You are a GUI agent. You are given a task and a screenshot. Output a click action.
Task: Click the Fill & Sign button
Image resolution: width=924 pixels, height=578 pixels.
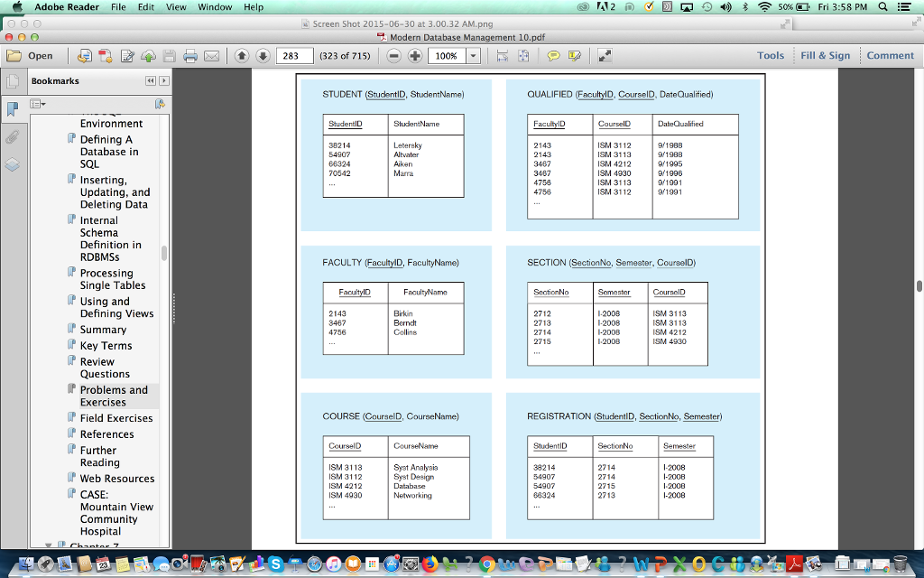coord(826,55)
